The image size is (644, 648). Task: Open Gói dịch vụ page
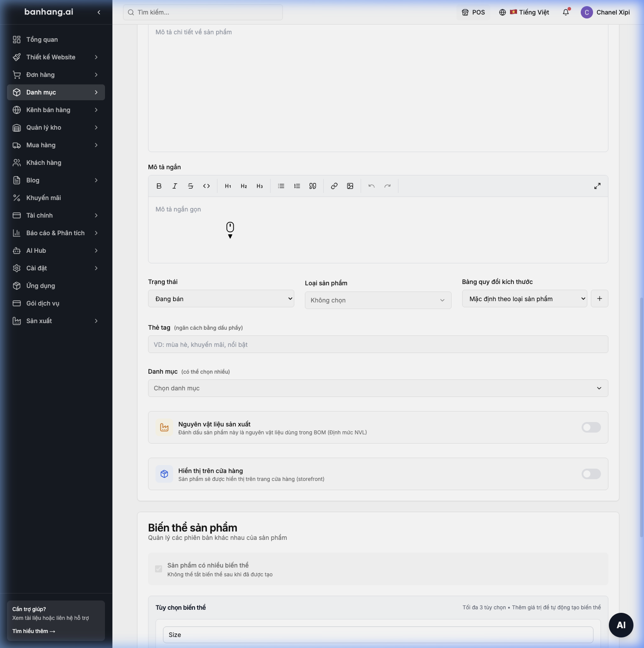(x=56, y=303)
